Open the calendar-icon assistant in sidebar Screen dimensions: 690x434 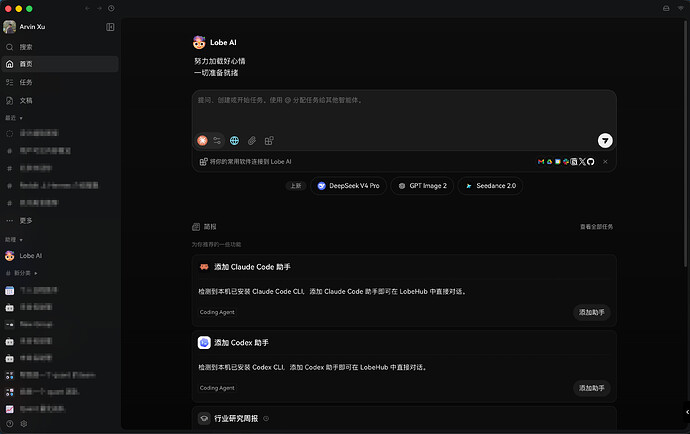click(x=10, y=291)
